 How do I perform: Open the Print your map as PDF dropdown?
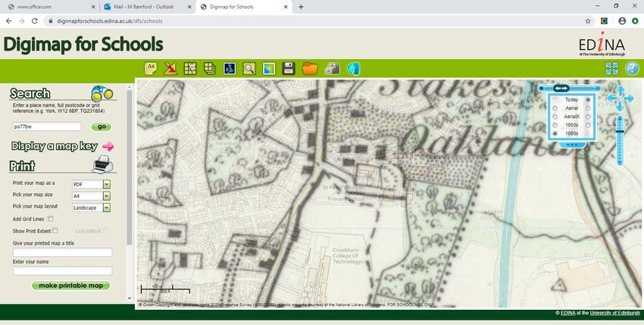click(91, 184)
